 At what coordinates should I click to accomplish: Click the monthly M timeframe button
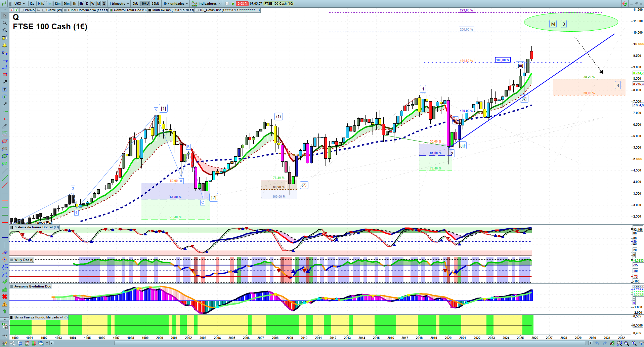(98, 4)
